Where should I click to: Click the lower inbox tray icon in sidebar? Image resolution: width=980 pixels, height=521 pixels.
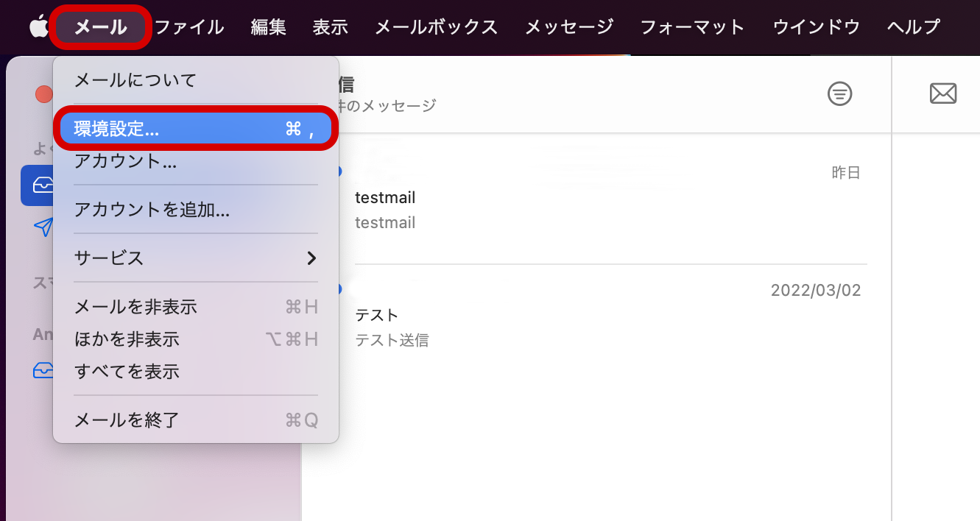(x=43, y=370)
